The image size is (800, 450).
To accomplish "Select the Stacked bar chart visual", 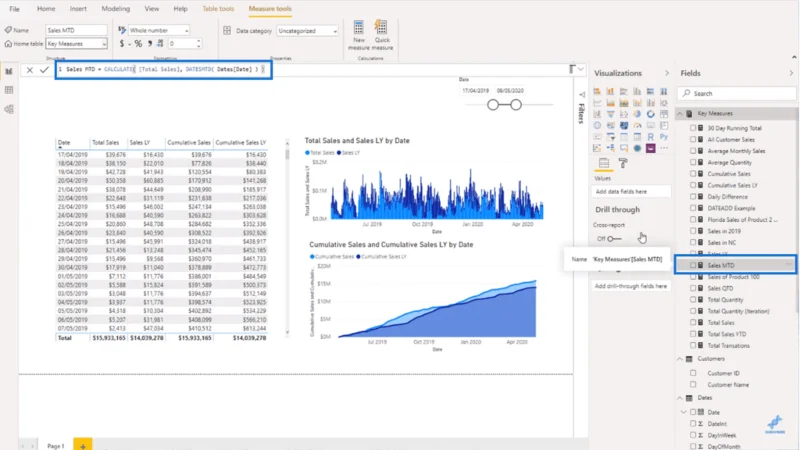I will coord(597,91).
